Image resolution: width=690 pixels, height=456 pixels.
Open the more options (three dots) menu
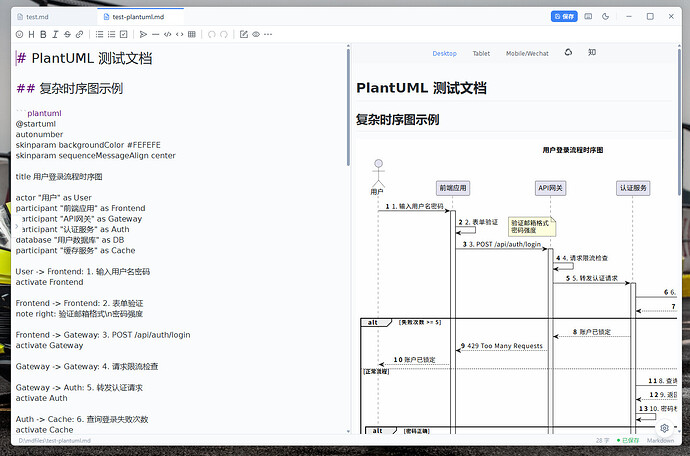pyautogui.click(x=268, y=34)
